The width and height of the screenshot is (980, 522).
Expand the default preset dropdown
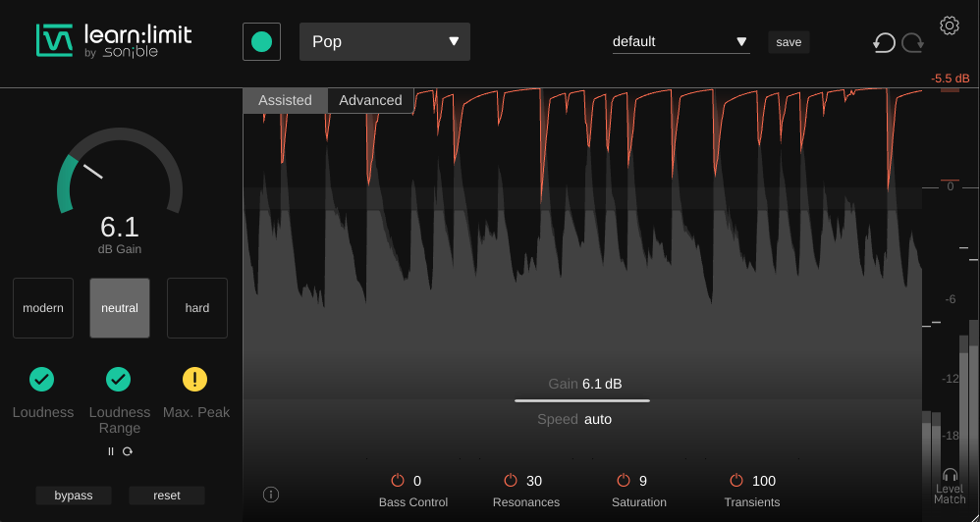point(681,42)
